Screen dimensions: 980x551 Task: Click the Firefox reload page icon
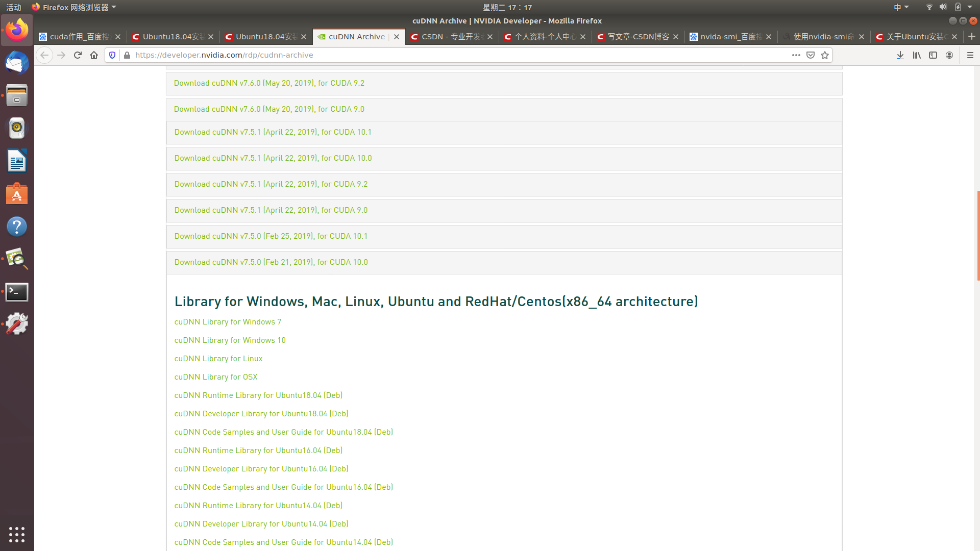(x=78, y=55)
